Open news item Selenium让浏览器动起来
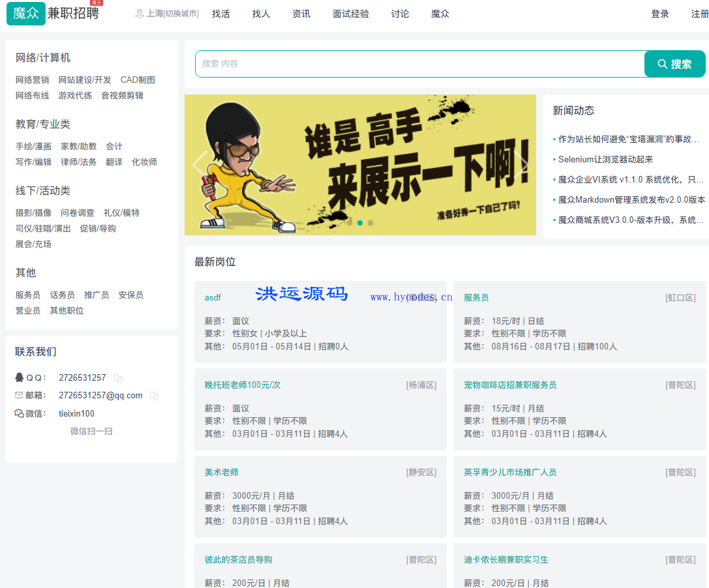709x588 pixels. click(x=605, y=160)
